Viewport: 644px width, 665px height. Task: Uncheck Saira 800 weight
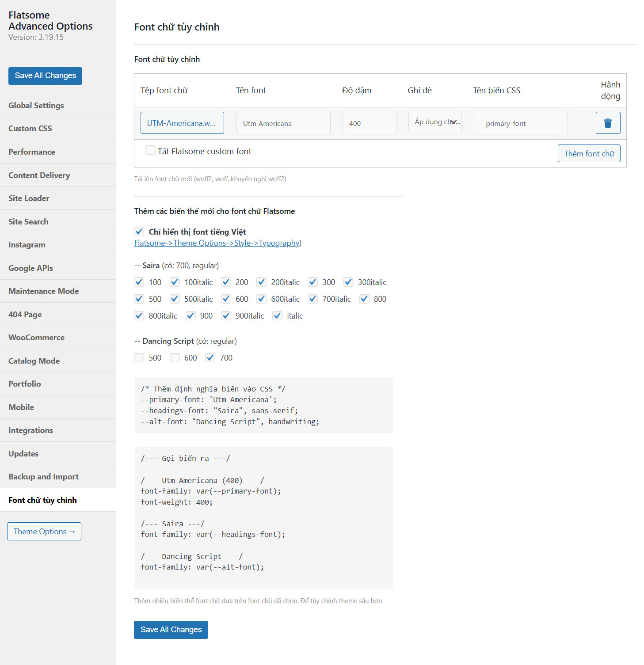[x=364, y=299]
